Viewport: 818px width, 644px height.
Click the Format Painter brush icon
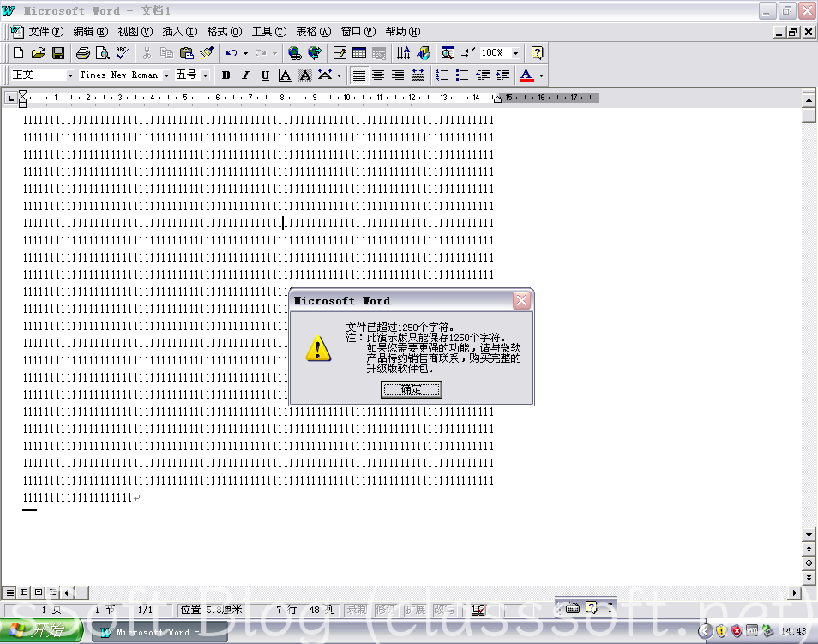point(206,53)
